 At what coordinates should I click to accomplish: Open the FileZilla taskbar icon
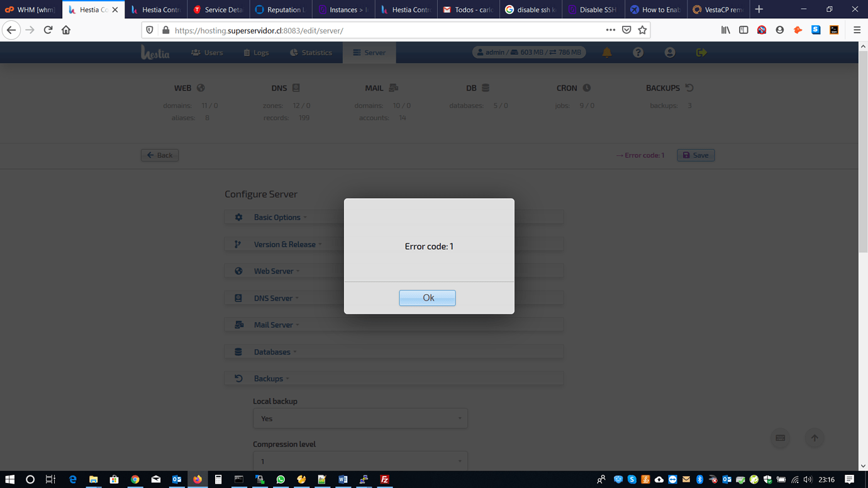384,480
